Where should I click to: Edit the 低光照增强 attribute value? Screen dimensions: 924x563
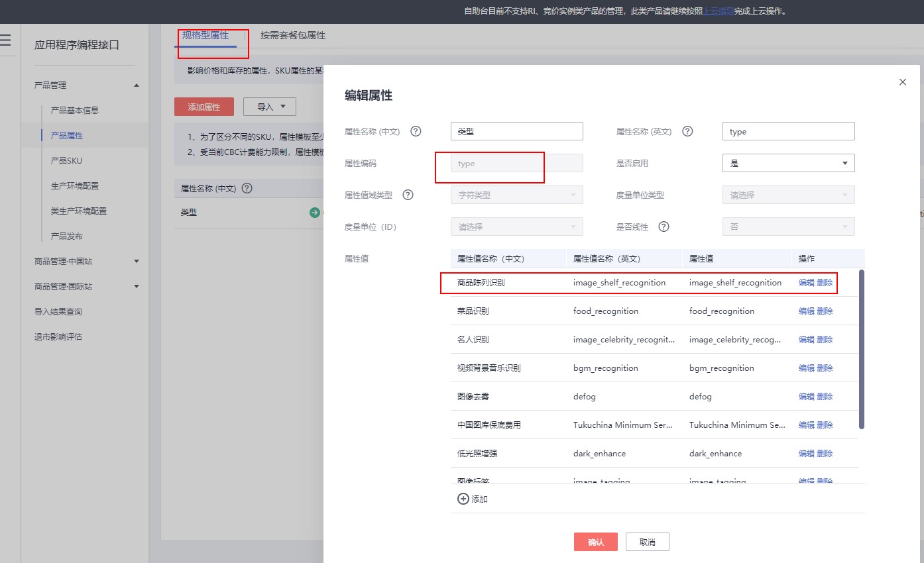[x=807, y=453]
